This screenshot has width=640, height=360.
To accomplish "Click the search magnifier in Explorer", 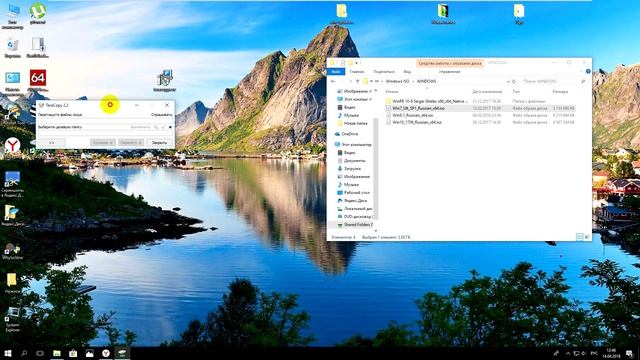I will click(583, 81).
